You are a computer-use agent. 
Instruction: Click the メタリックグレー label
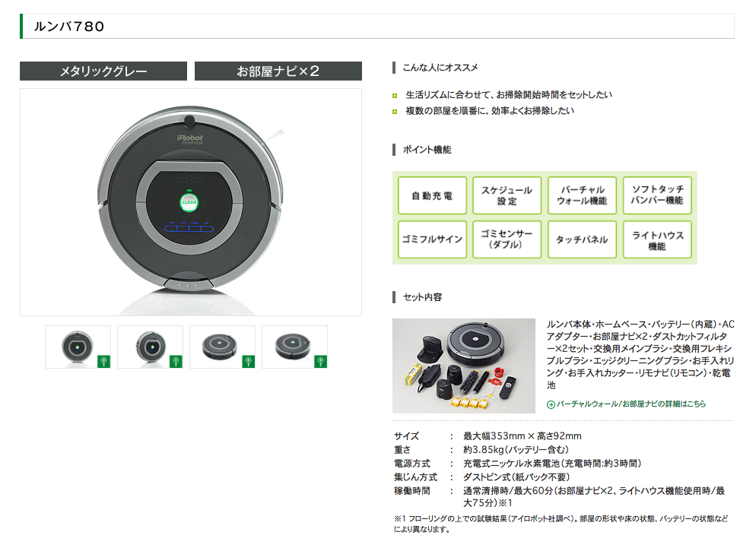pos(103,71)
